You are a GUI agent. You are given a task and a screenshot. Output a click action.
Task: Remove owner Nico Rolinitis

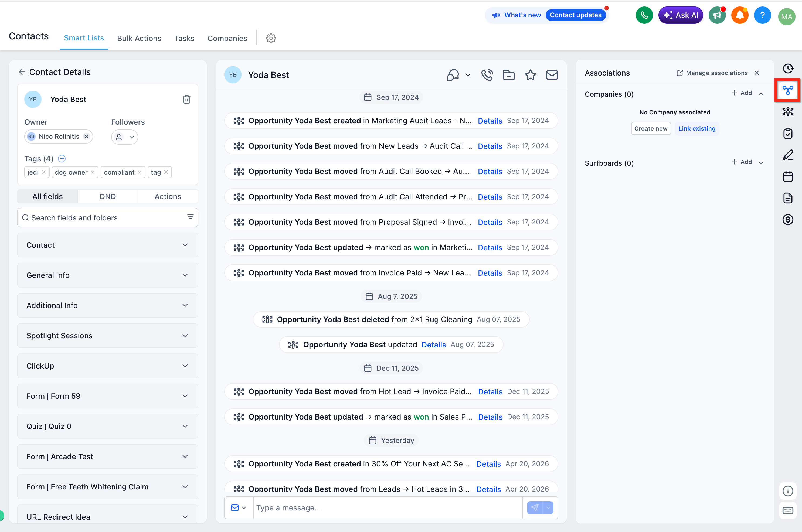point(87,137)
